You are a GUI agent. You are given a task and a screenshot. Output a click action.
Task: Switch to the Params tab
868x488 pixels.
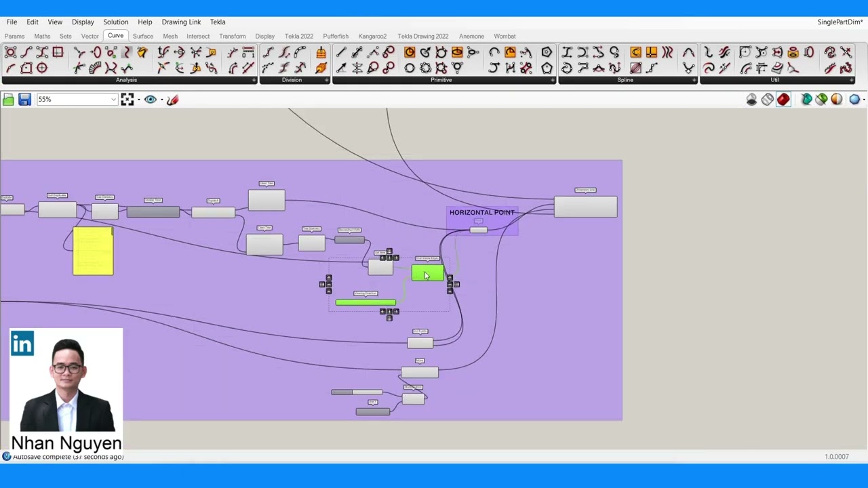pyautogui.click(x=14, y=36)
